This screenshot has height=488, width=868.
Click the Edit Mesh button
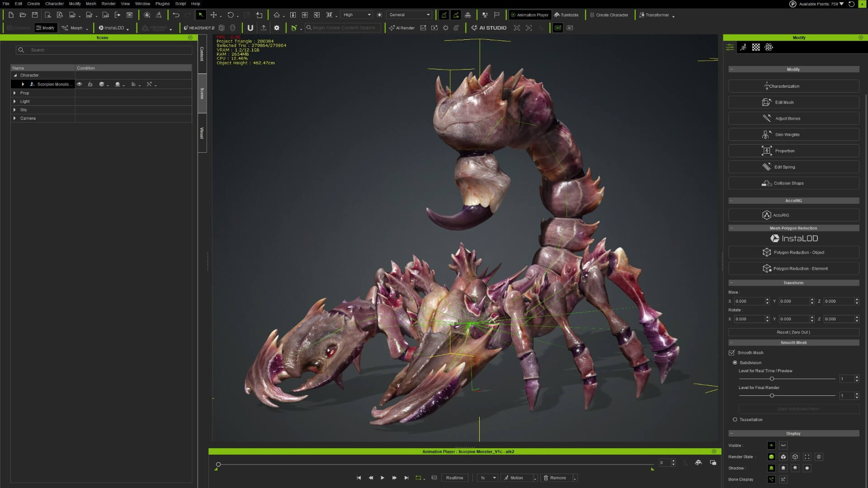pyautogui.click(x=793, y=103)
